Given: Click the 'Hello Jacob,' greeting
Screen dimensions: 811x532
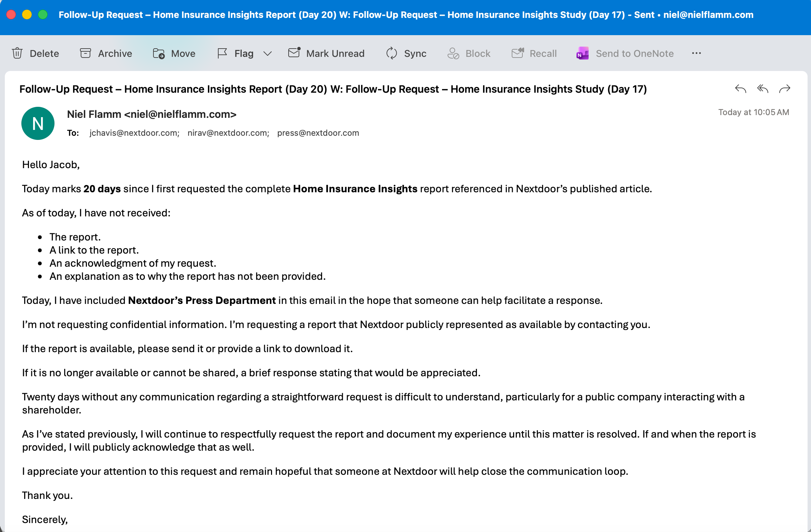Looking at the screenshot, I should click(x=51, y=165).
